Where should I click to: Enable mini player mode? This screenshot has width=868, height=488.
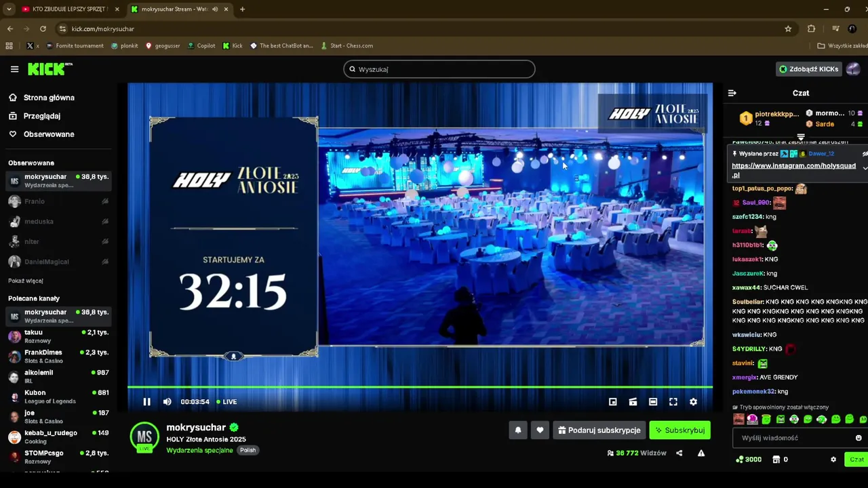coord(612,402)
